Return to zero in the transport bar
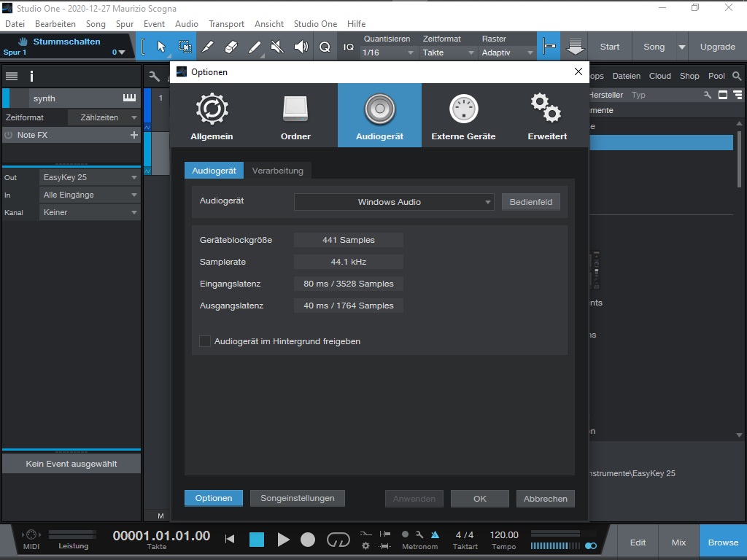Screen dimensions: 747x560 point(230,539)
